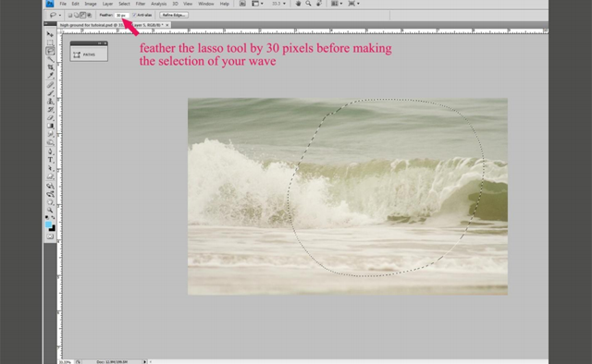Screen dimensions: 592x364
Task: Enable Intersect with Selection mode
Action: tap(89, 15)
